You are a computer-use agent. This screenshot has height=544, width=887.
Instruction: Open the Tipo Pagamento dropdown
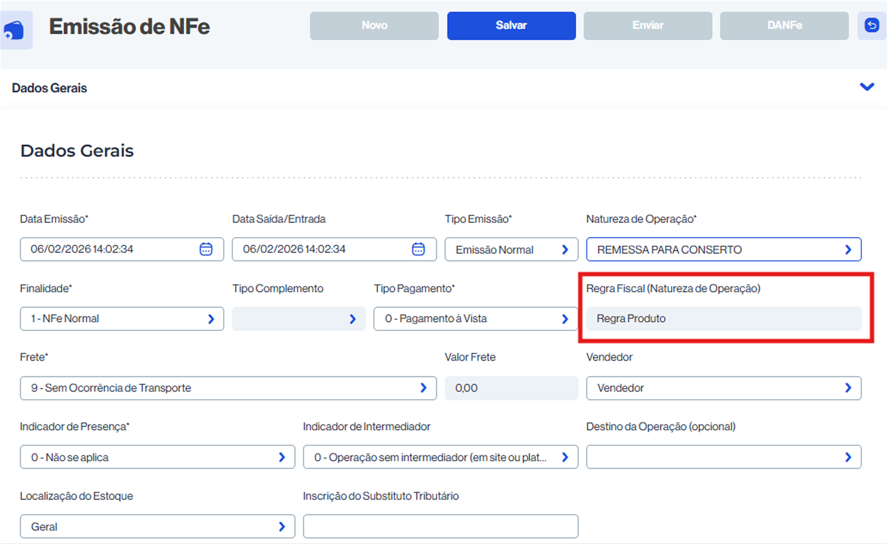tap(564, 319)
